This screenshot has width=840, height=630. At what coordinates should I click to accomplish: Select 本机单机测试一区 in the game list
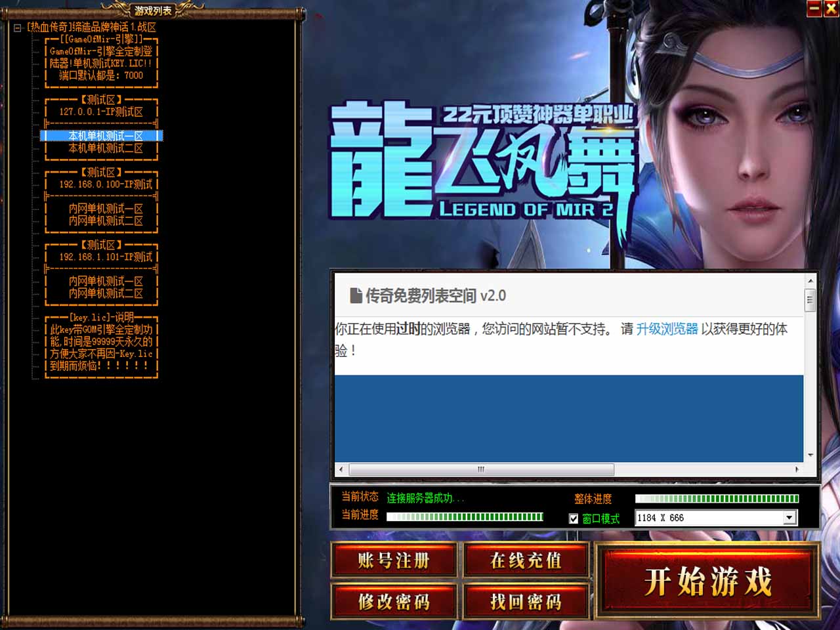pyautogui.click(x=105, y=136)
